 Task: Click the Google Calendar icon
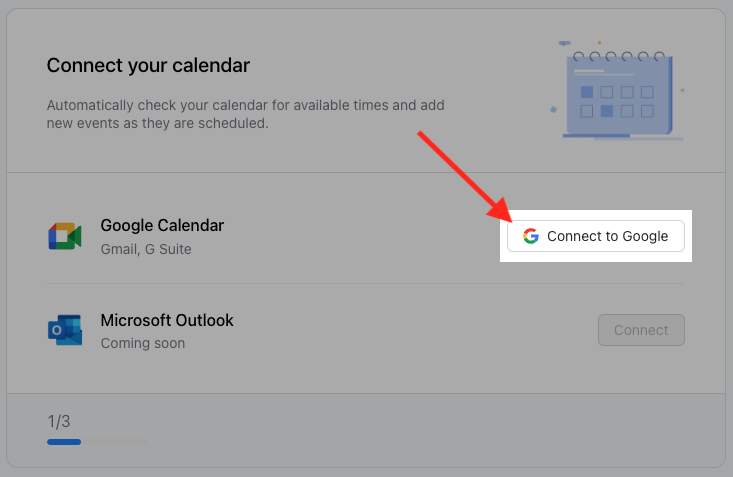[65, 236]
